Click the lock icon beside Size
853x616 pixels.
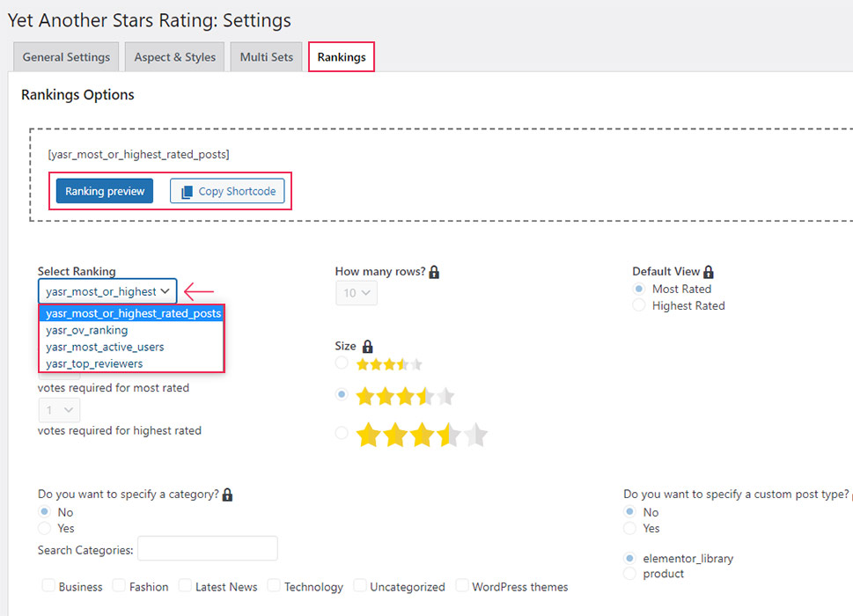(368, 347)
